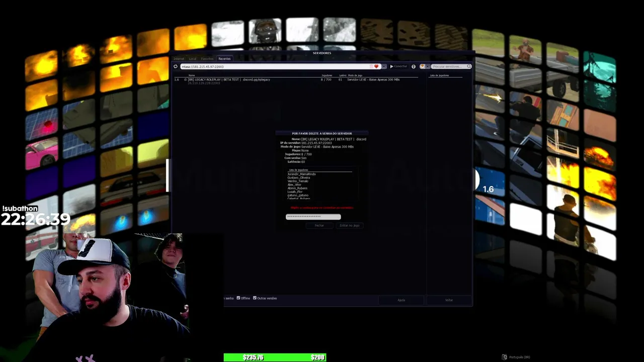644x362 pixels.
Task: Click the magnifier icon in search field
Action: pyautogui.click(x=469, y=66)
